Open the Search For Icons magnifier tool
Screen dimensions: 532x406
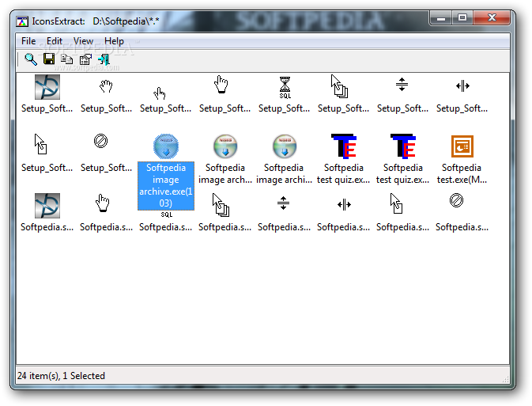tap(31, 59)
